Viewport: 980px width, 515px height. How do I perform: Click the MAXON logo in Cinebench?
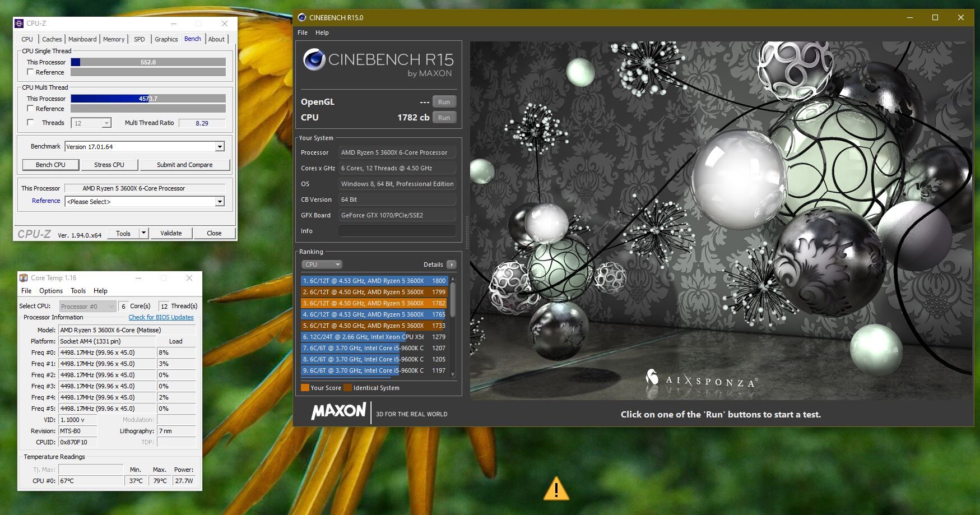pyautogui.click(x=338, y=411)
